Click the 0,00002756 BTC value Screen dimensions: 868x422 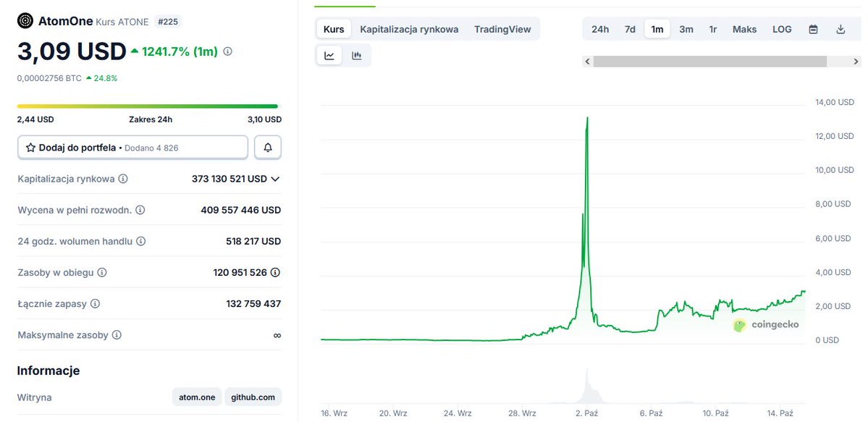pyautogui.click(x=49, y=78)
